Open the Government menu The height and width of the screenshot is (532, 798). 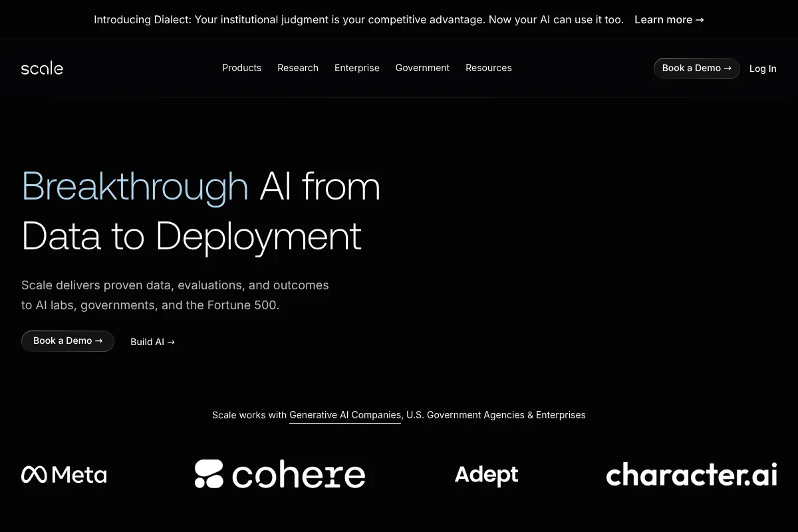click(x=422, y=68)
